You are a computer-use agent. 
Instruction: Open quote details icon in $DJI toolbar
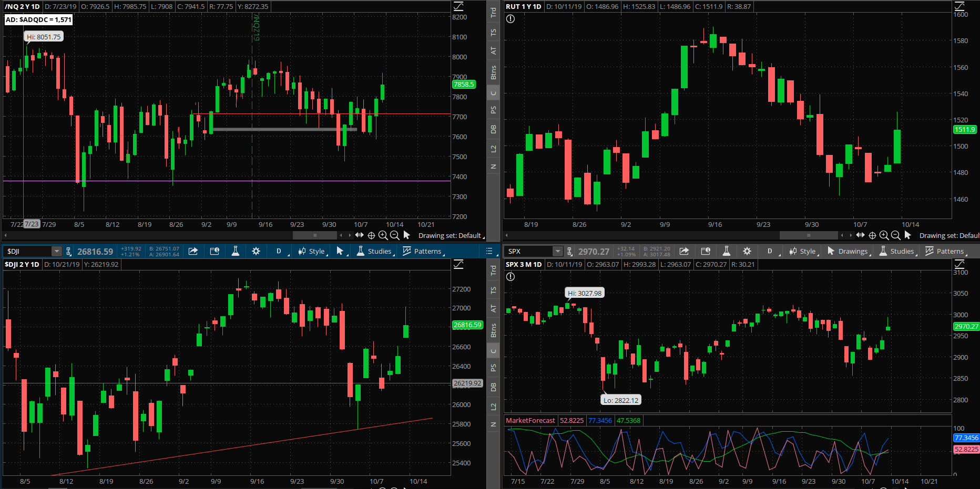[215, 251]
